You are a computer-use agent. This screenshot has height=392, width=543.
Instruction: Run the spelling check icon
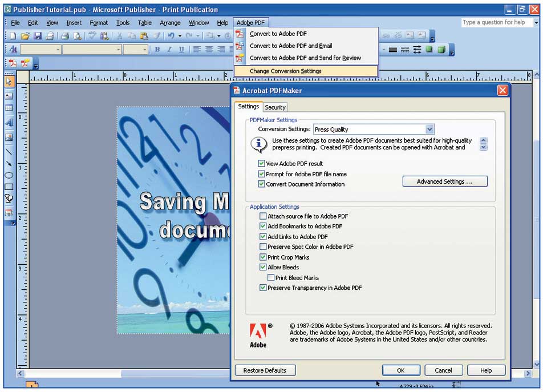tap(92, 36)
